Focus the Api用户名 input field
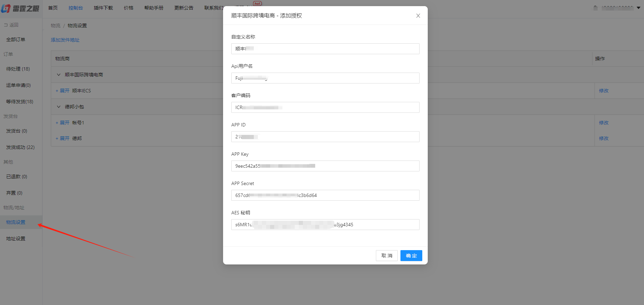Viewport: 644px width, 305px height. pos(325,78)
